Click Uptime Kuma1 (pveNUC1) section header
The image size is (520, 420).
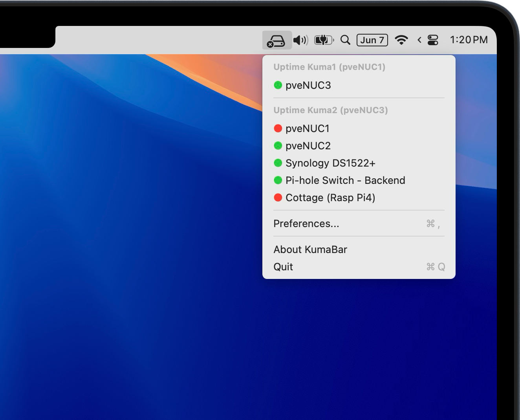point(329,67)
